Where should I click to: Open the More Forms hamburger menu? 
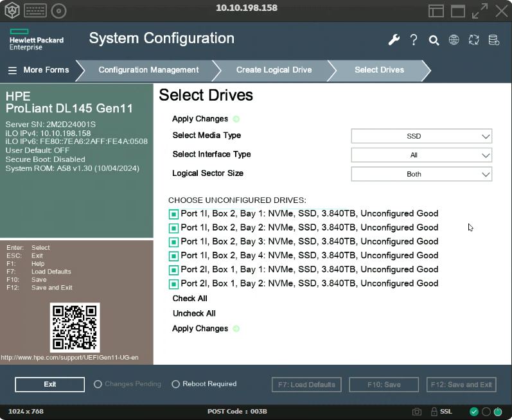pos(12,70)
